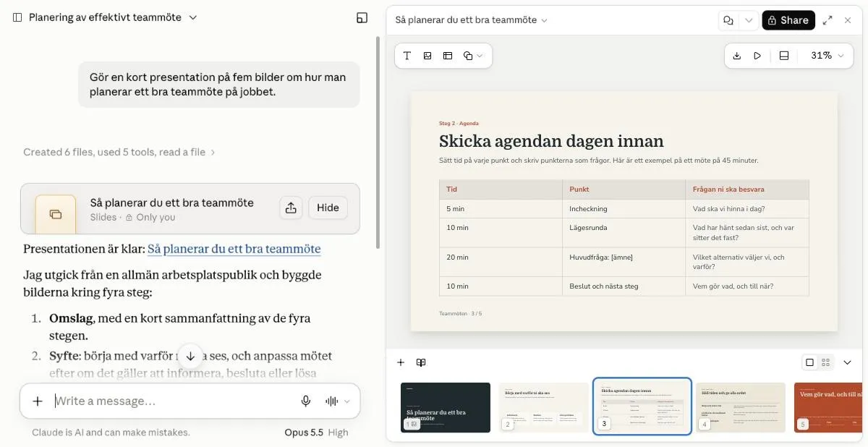Click the 'Teammöten · 3 / 5' slide footer
This screenshot has width=868, height=447.
click(x=460, y=313)
